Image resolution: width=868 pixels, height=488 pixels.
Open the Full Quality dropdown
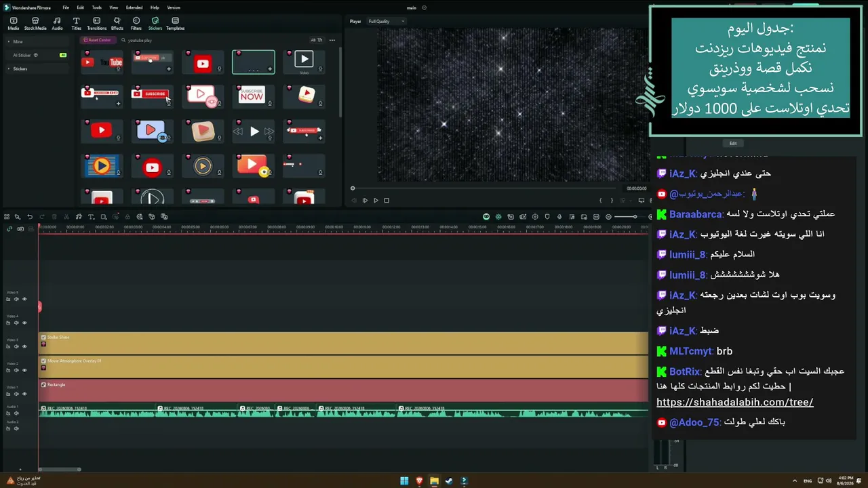click(386, 21)
